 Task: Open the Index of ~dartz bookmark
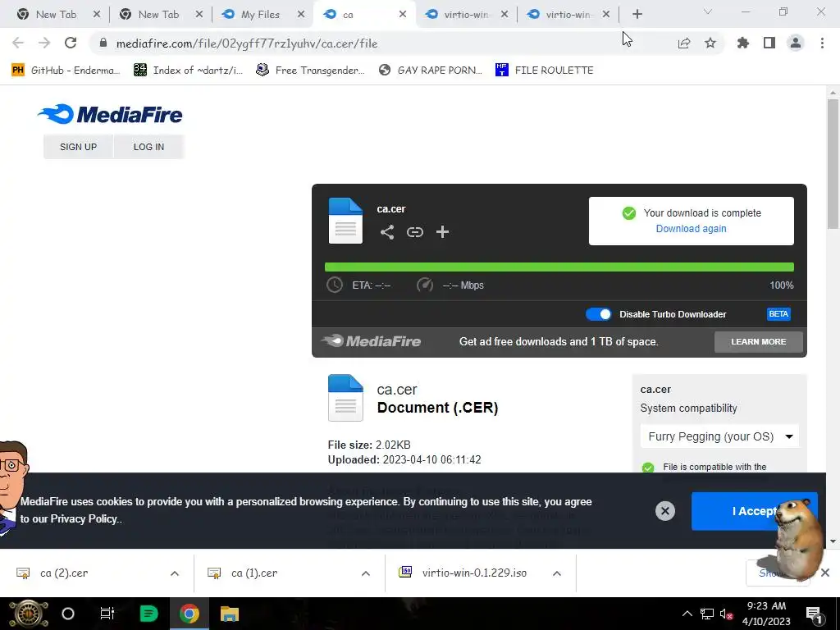pos(188,71)
